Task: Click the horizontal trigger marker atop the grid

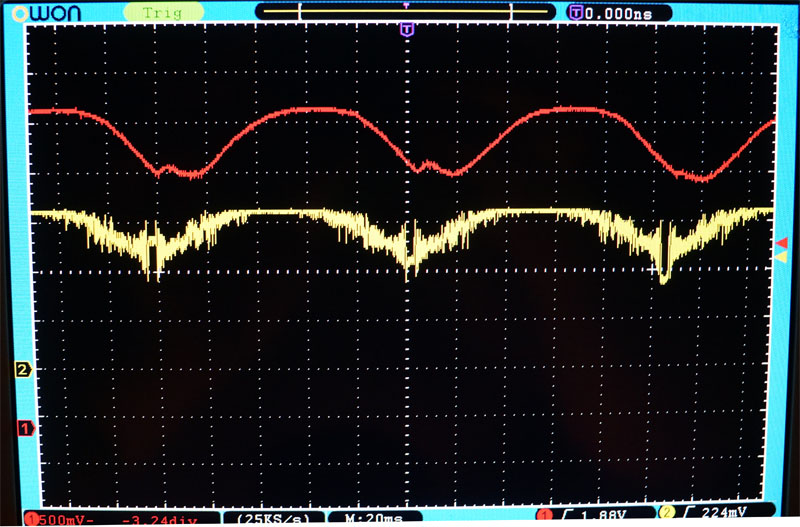Action: pos(406,30)
